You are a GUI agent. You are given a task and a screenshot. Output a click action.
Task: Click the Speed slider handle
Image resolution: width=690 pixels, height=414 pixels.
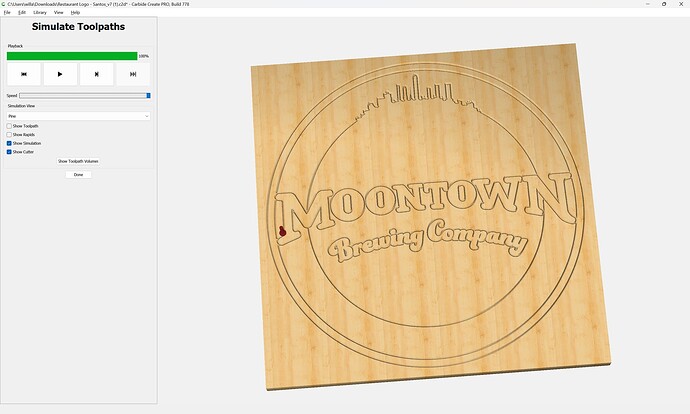(x=148, y=95)
